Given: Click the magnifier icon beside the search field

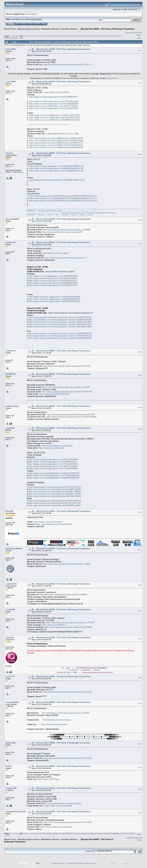Looking at the screenshot, I should tap(100, 20).
